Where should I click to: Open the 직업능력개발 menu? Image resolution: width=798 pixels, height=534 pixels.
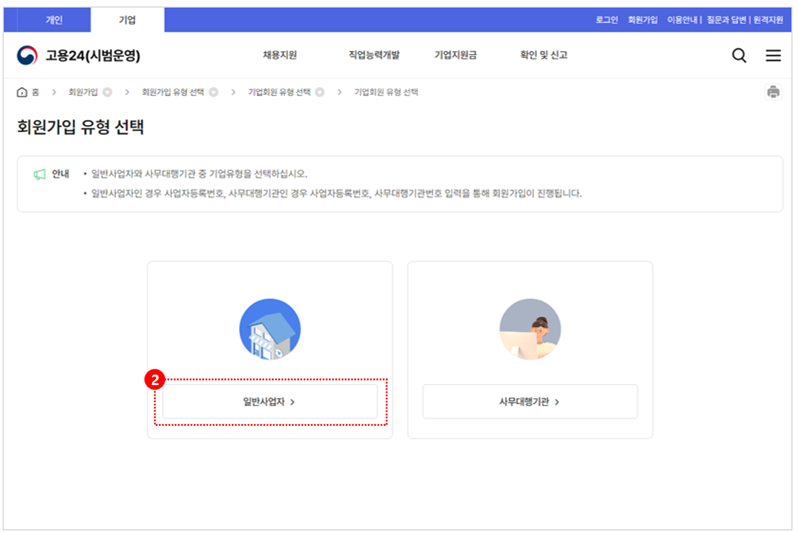(x=373, y=56)
